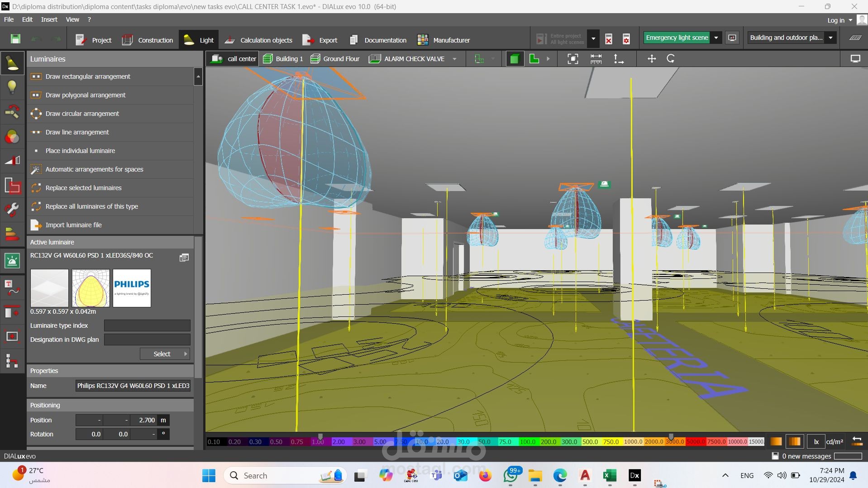The image size is (868, 488).
Task: Click the rotate view icon
Action: (671, 59)
